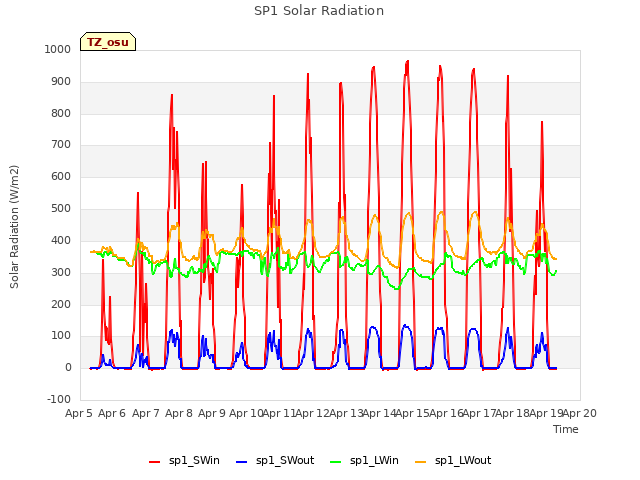Click the sp1_LWout orange legend swatch
Screen dimensions: 640x480
click(420, 462)
